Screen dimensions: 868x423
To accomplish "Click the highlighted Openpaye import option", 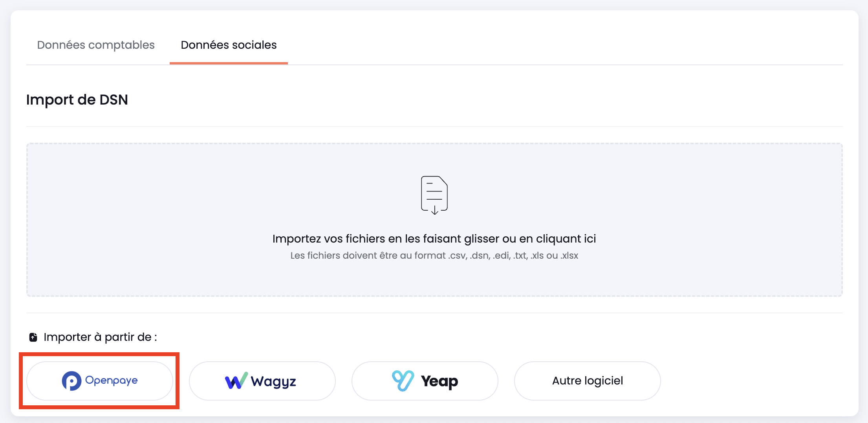I will pos(99,381).
